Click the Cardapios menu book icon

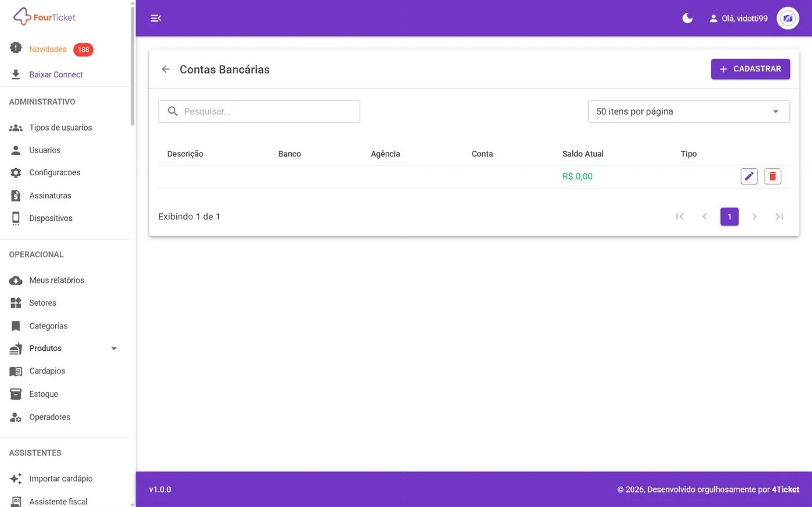(x=16, y=371)
